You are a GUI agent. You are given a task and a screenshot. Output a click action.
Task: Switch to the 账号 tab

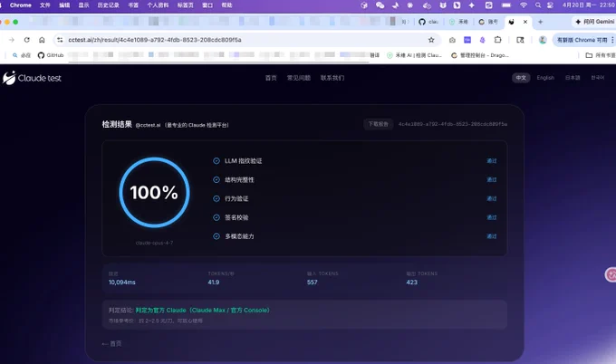[x=488, y=22]
